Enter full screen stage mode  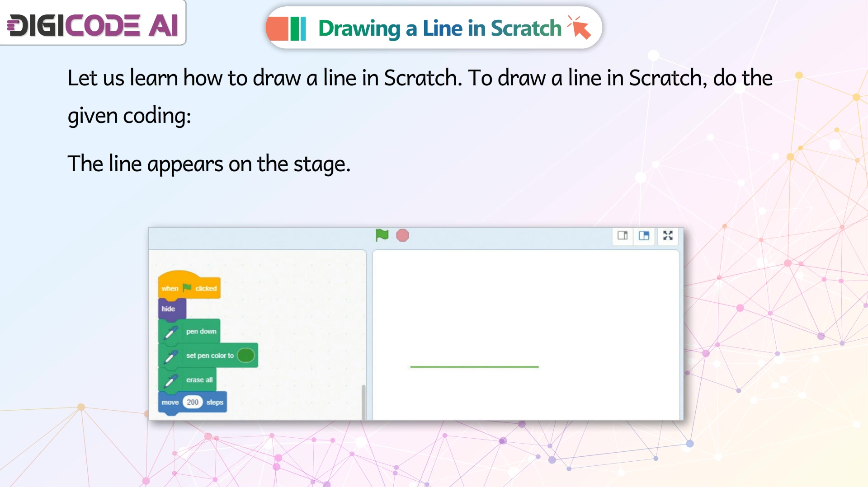[x=668, y=235]
